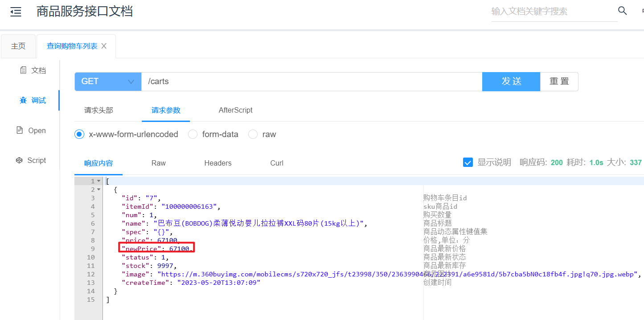Click the "itemId" value 100000006163
Screen dimensions: 644x320
click(x=190, y=207)
